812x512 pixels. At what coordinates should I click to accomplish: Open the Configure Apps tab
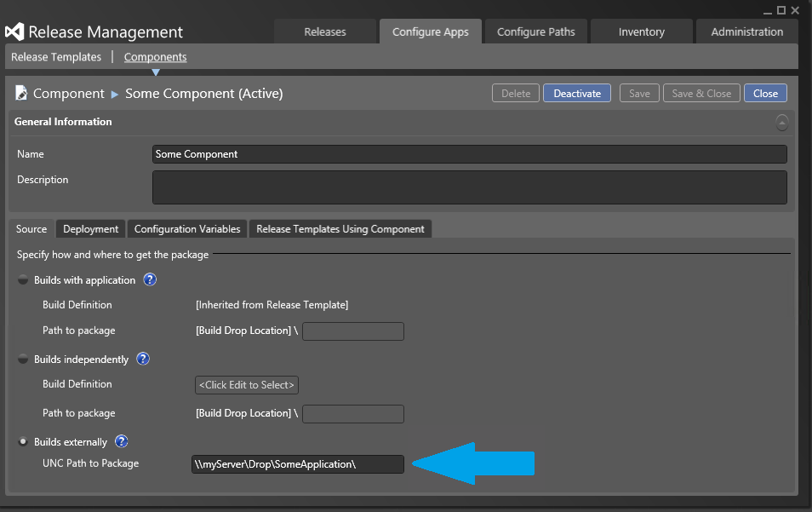(431, 32)
